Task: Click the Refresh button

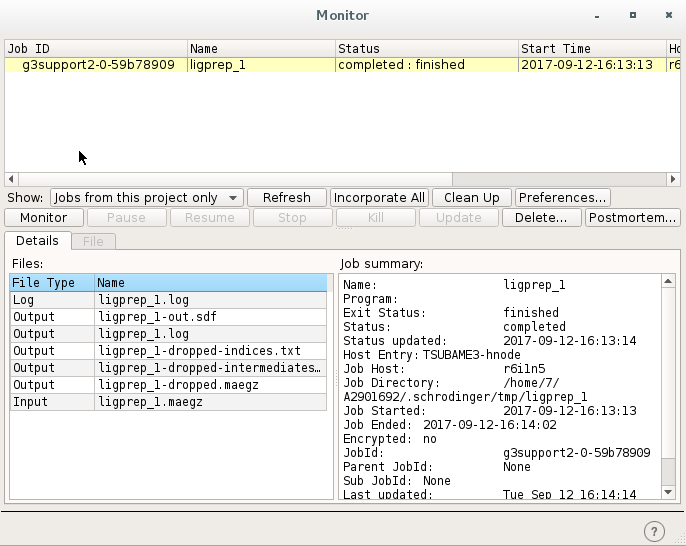Action: pos(286,198)
